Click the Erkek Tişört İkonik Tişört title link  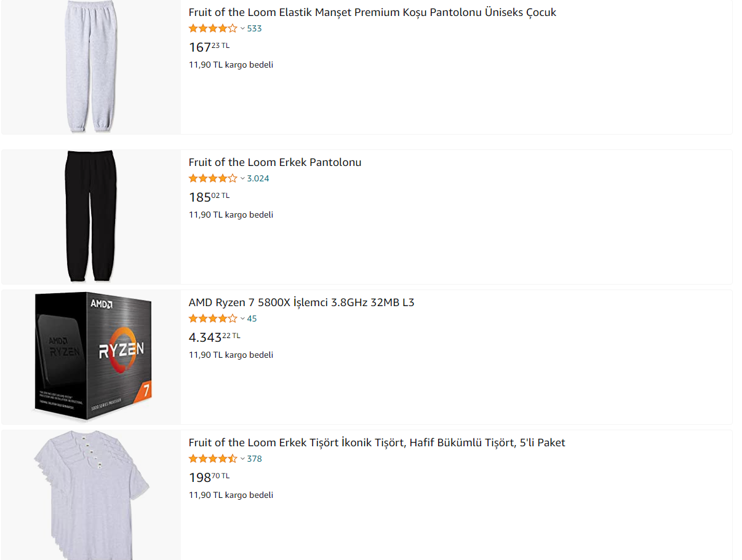click(377, 443)
